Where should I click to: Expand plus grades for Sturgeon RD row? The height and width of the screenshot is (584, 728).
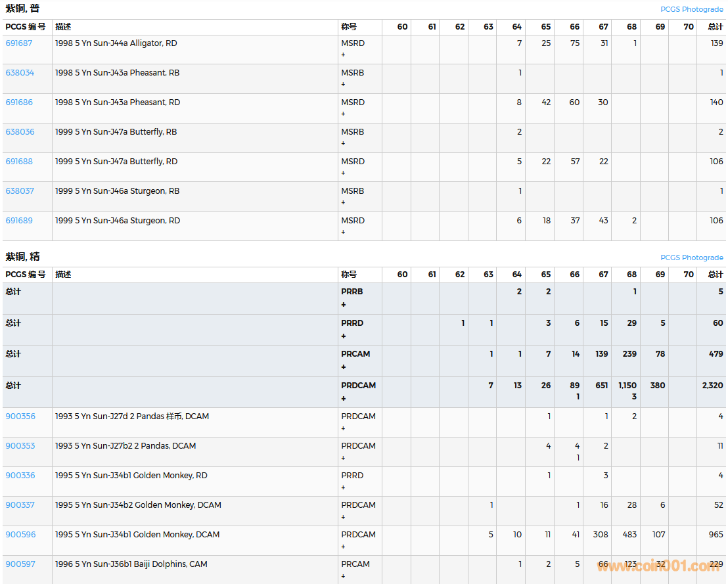(x=343, y=233)
